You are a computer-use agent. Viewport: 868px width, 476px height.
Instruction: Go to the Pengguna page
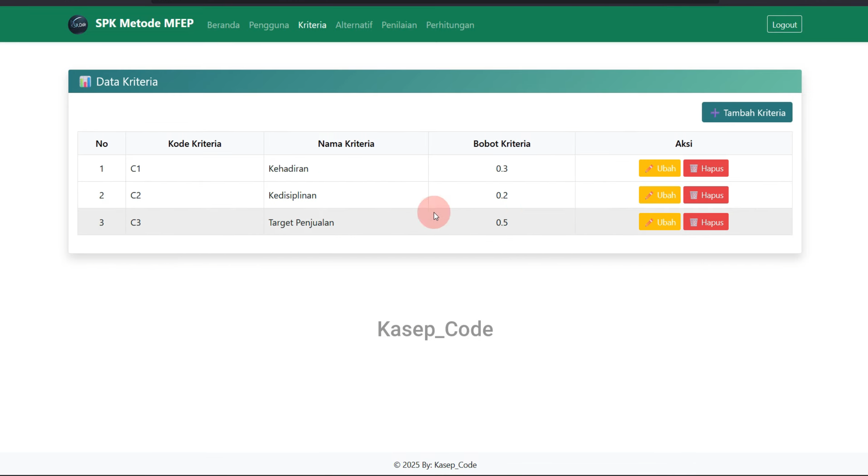point(269,25)
